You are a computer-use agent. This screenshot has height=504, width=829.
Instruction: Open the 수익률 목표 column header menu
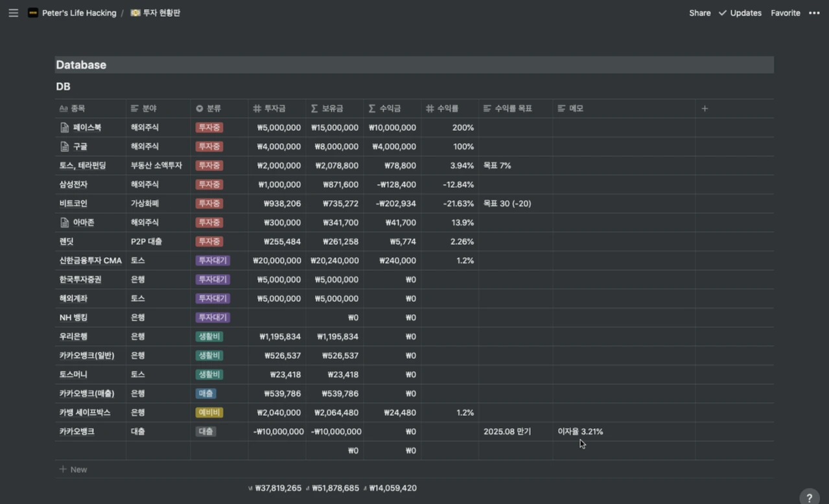(x=516, y=108)
